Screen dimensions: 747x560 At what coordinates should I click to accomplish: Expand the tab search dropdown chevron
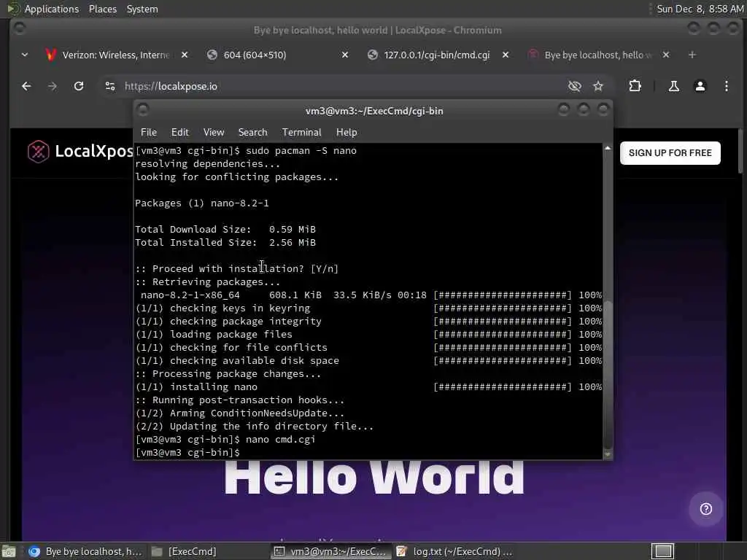25,55
